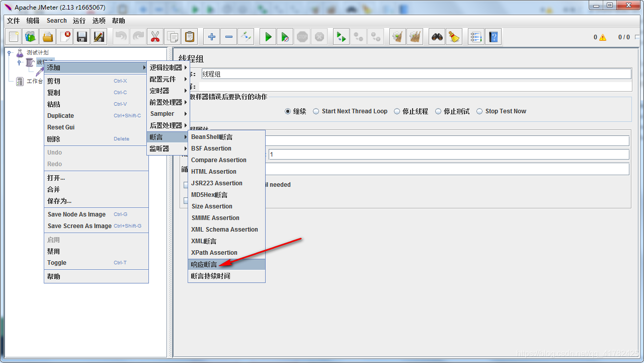Select the 继续 radio button
The width and height of the screenshot is (644, 363).
point(288,111)
